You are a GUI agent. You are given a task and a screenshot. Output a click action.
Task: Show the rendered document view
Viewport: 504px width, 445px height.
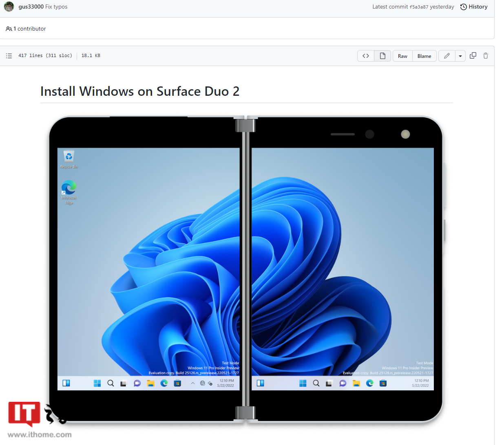(x=382, y=56)
